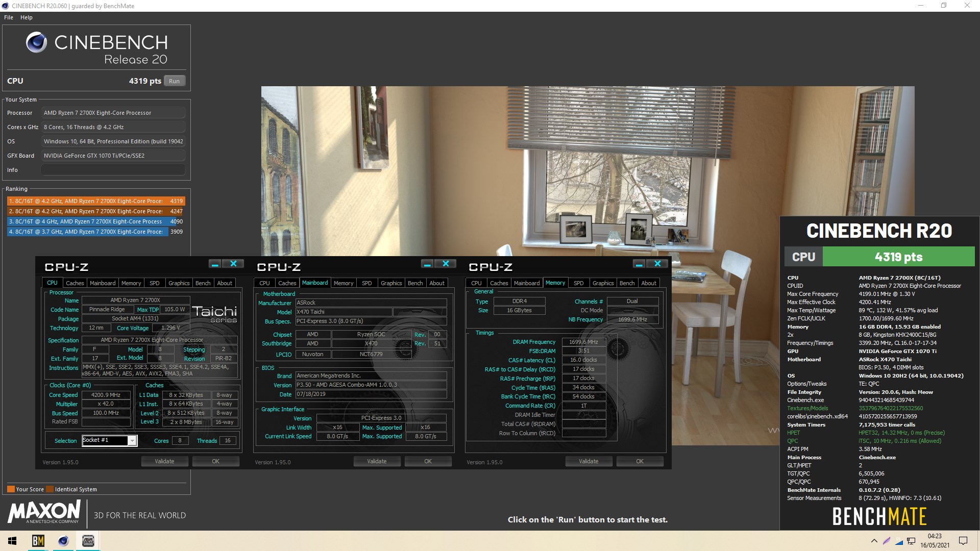Screen dimensions: 980x551
Task: Click the empty Info input field
Action: tap(113, 170)
